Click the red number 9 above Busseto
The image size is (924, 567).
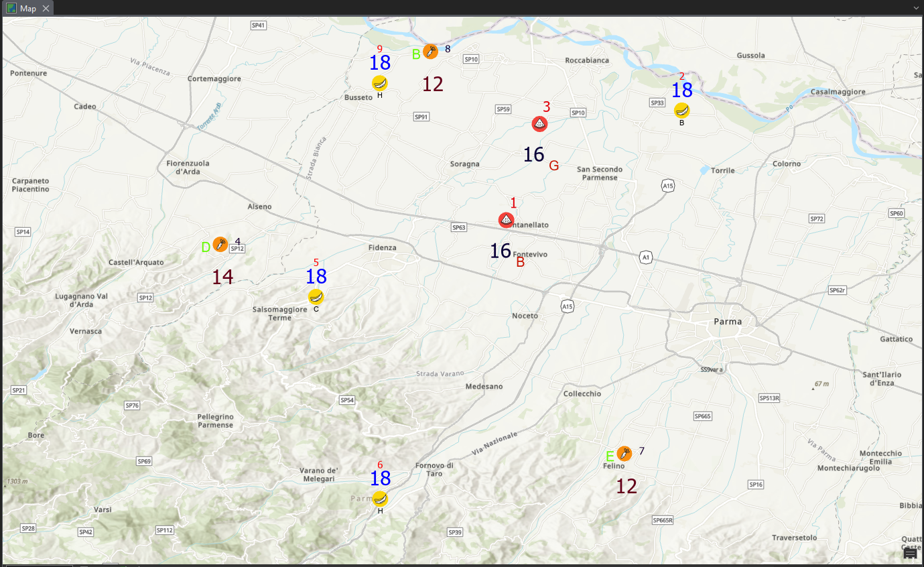[380, 49]
